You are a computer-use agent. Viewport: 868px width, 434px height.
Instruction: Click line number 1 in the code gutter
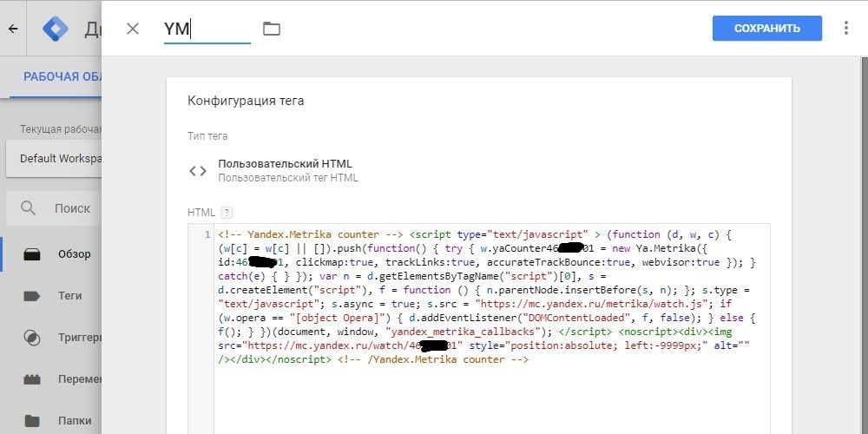207,234
